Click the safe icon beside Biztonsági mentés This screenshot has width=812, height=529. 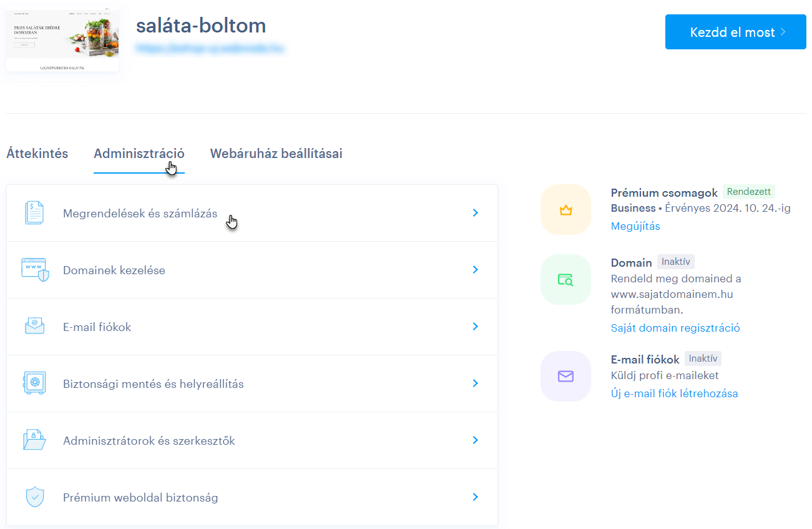[x=35, y=383]
